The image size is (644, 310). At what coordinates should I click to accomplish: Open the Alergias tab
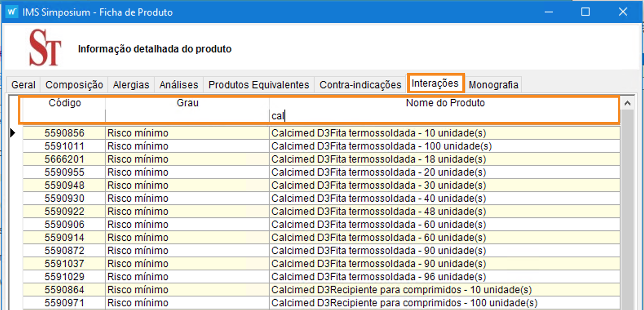(131, 85)
